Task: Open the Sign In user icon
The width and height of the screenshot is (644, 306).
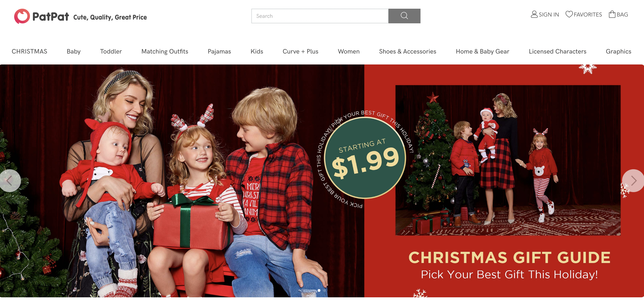Action: (534, 14)
